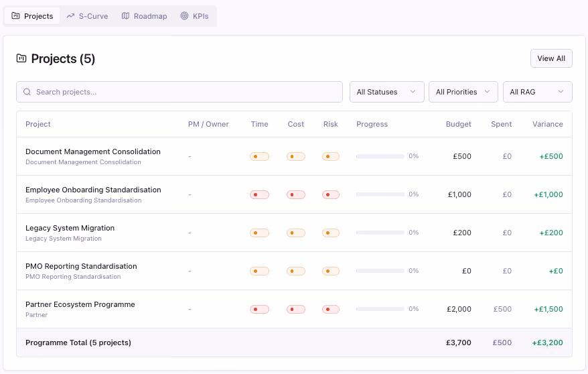
Task: Click the Progress column header
Action: click(372, 124)
